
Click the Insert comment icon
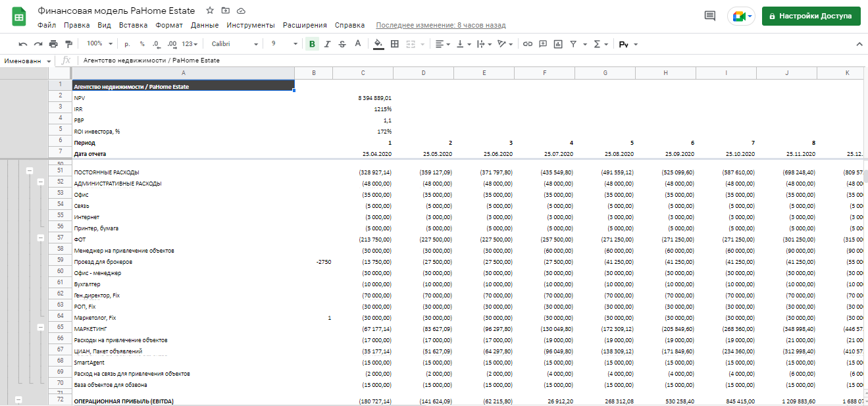coord(543,44)
